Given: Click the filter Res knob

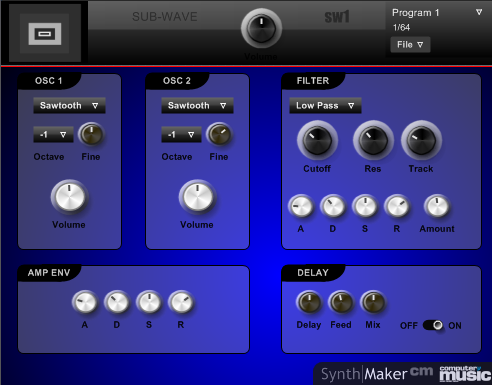Looking at the screenshot, I should (x=373, y=141).
